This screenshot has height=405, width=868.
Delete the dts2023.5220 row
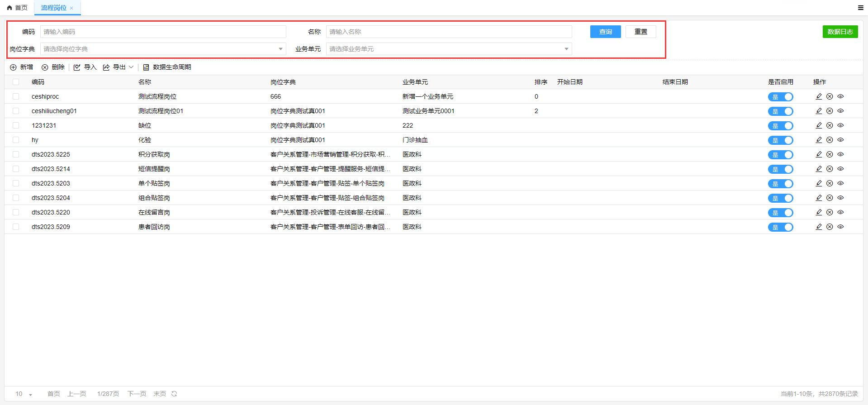830,212
